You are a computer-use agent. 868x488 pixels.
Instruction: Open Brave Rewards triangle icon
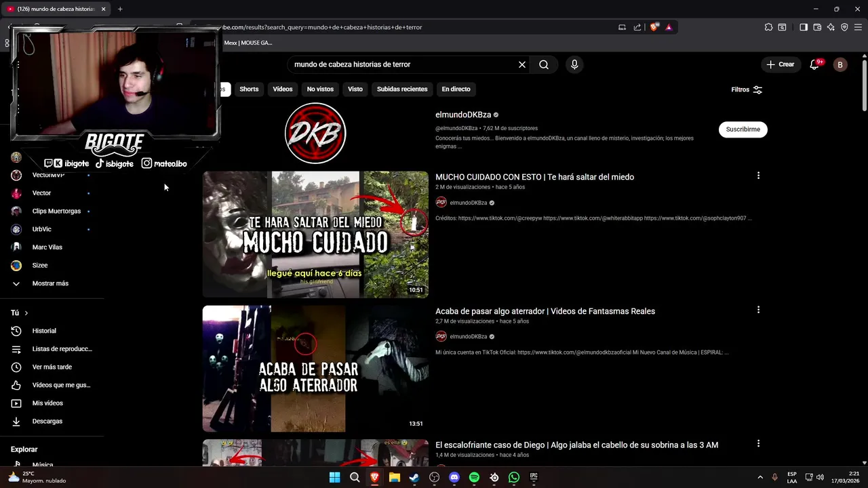coord(669,27)
